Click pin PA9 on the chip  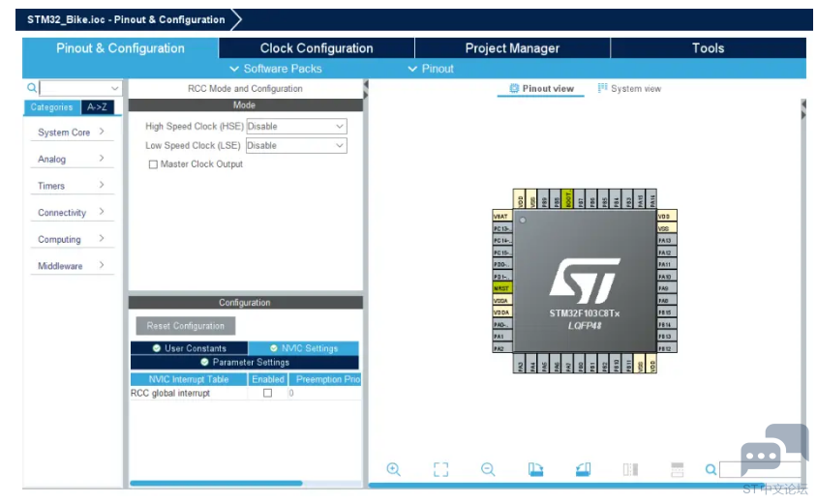click(x=666, y=288)
